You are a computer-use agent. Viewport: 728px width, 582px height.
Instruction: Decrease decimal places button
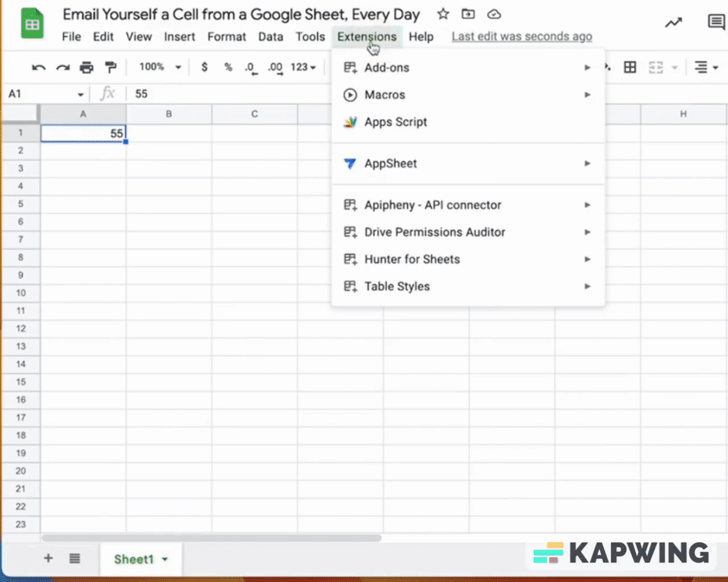point(251,68)
